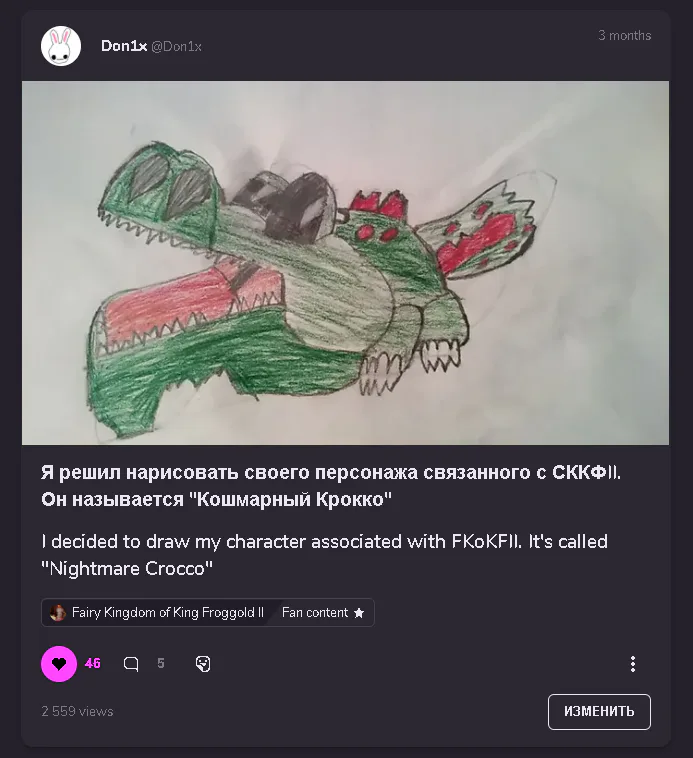
Task: Click the ИЗМЕНИТЬ edit button
Action: (x=599, y=712)
